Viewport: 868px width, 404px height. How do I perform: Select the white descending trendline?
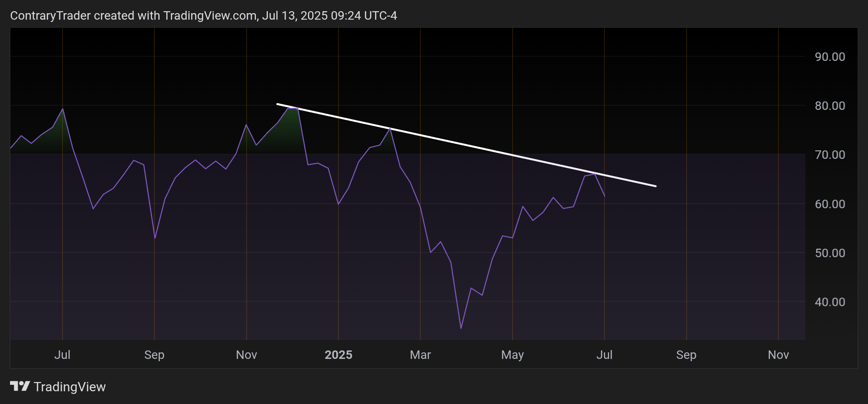(x=466, y=145)
